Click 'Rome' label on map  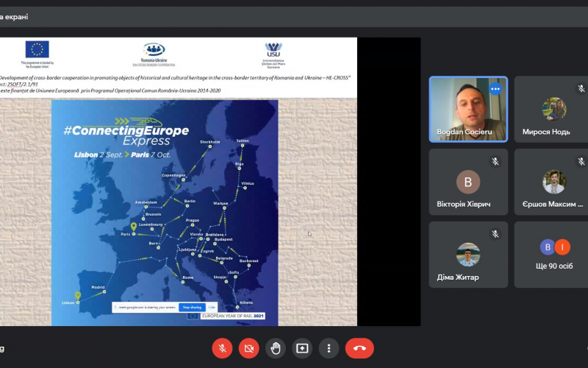[188, 277]
